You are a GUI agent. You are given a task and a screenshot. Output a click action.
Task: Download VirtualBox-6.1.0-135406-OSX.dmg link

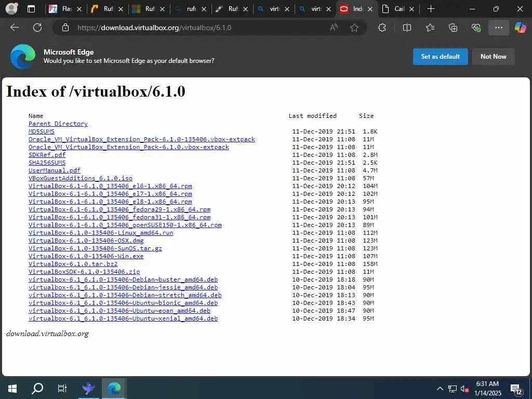86,241
